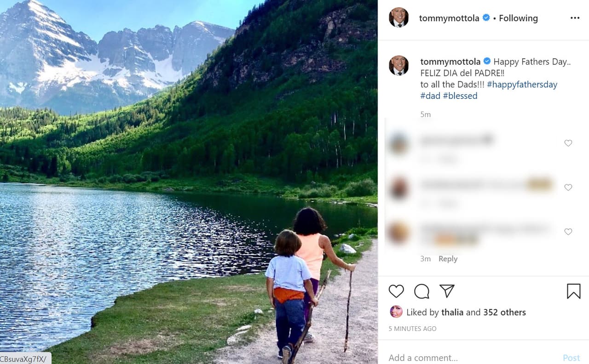Click tommymottola avatar beside the caption

point(398,65)
